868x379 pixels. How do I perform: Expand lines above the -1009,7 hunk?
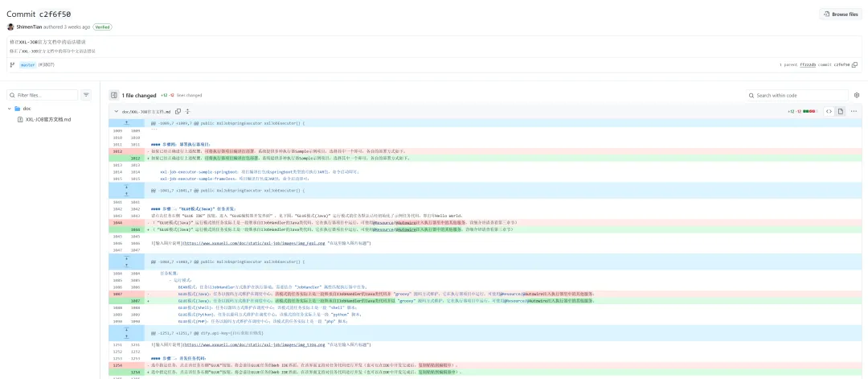(125, 123)
